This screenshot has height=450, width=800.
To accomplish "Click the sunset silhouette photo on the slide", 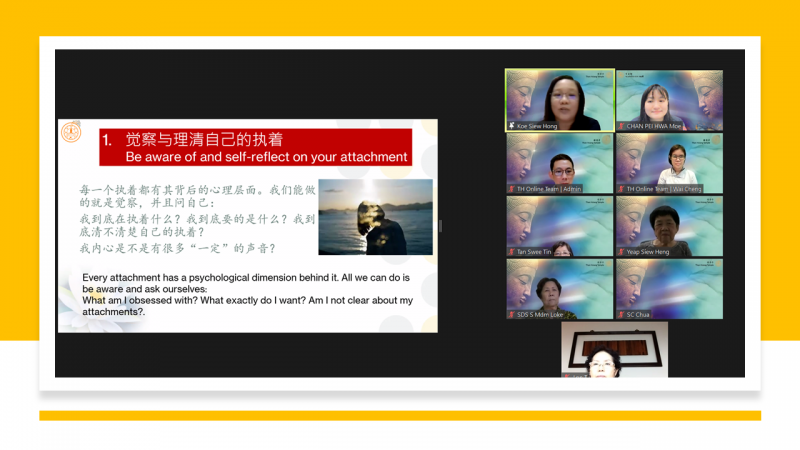I will pos(375,217).
